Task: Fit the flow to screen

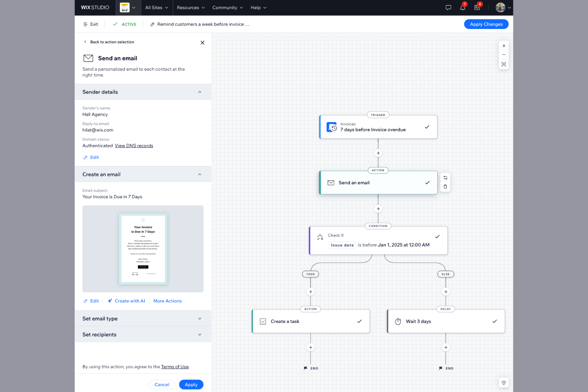Action: point(504,64)
